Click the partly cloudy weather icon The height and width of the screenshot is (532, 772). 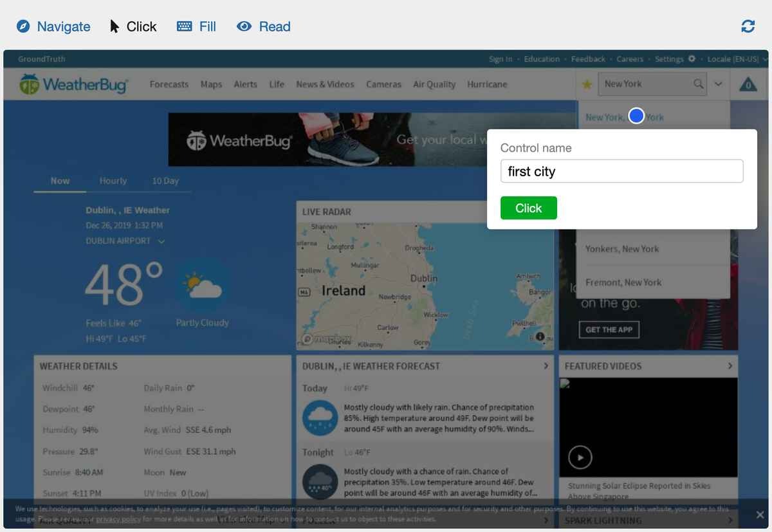pos(201,285)
